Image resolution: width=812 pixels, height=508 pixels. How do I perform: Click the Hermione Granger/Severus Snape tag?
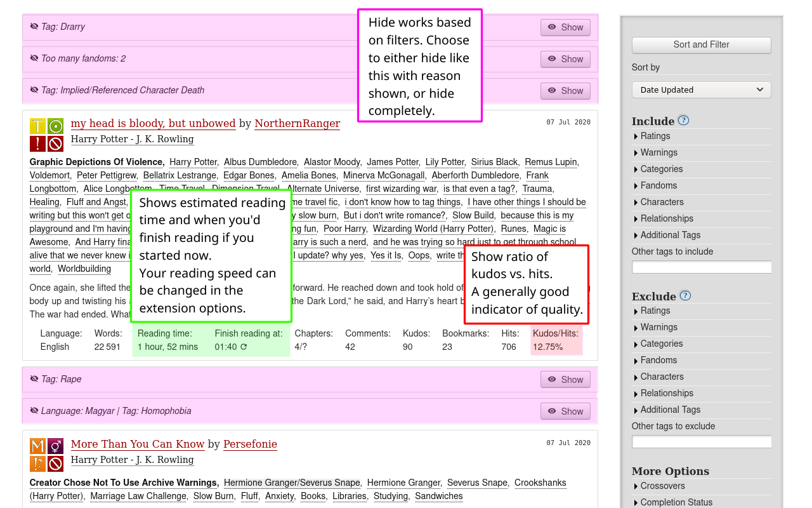click(x=292, y=483)
